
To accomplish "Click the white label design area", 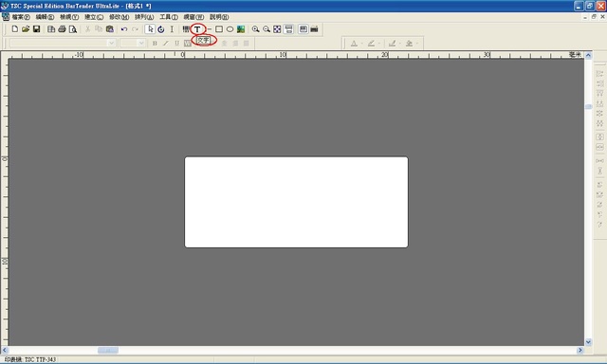I will coord(296,202).
